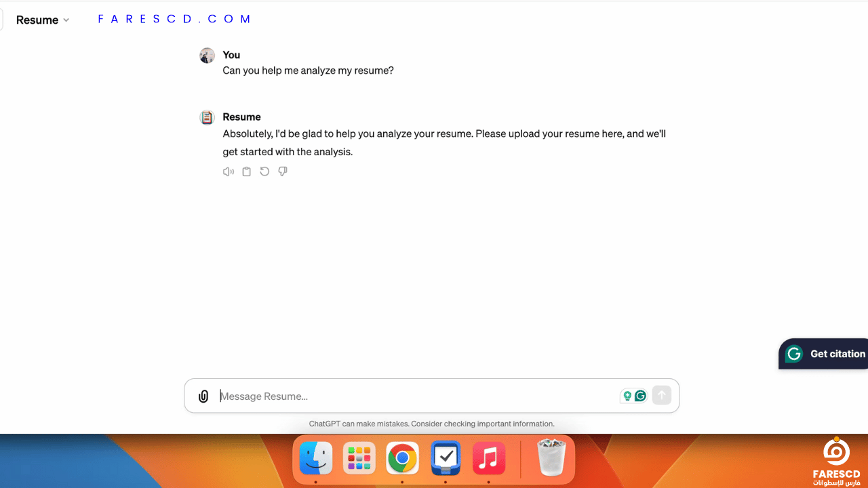Click the send message arrow button
The width and height of the screenshot is (868, 488).
(662, 396)
